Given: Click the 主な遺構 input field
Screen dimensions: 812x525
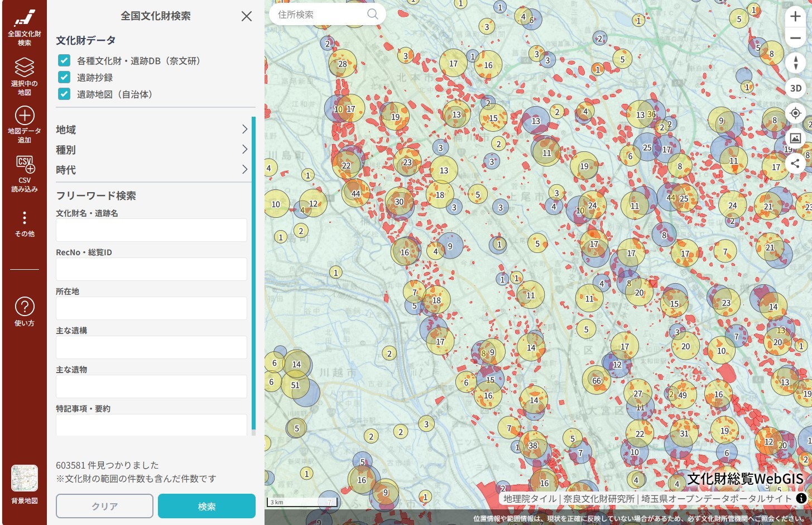Looking at the screenshot, I should [x=151, y=347].
